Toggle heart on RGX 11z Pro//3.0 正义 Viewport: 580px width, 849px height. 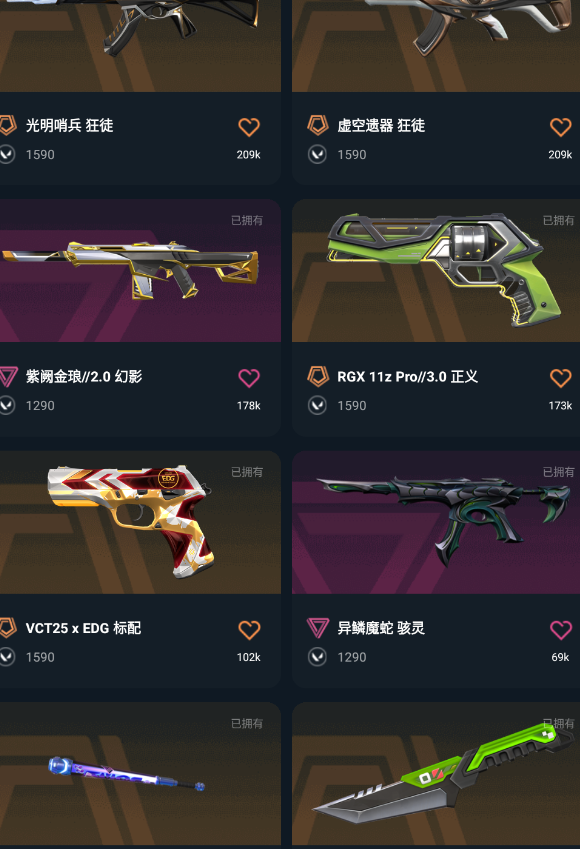click(x=561, y=378)
